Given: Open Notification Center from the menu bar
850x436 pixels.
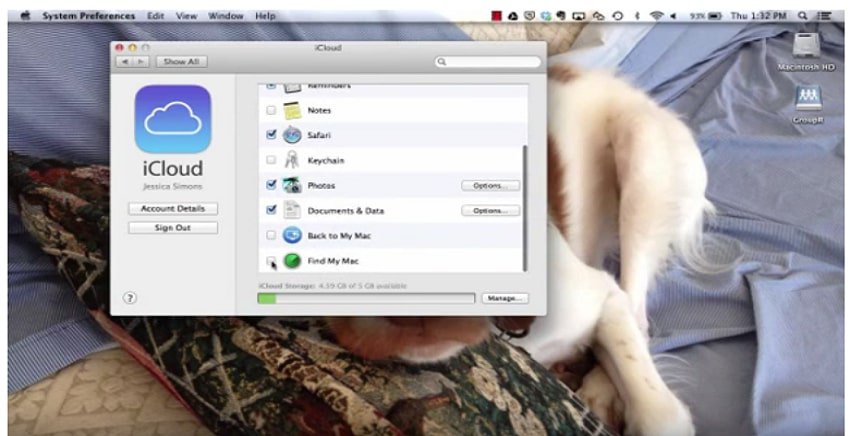Looking at the screenshot, I should pyautogui.click(x=824, y=16).
